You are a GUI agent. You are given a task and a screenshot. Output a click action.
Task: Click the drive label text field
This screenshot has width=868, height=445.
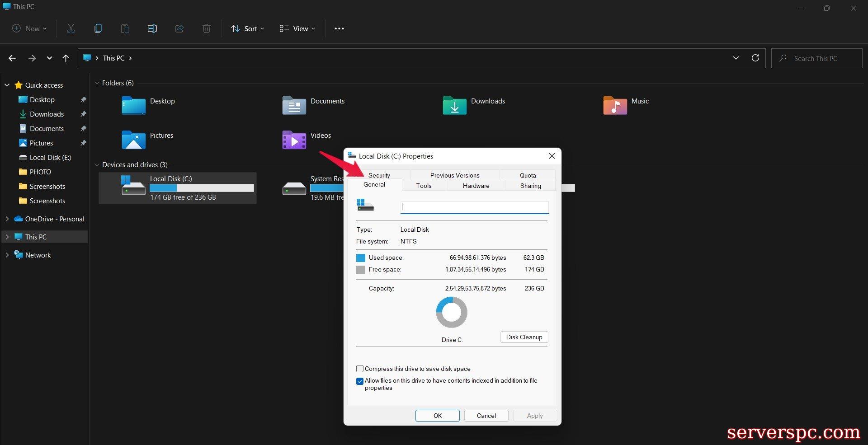pyautogui.click(x=474, y=207)
